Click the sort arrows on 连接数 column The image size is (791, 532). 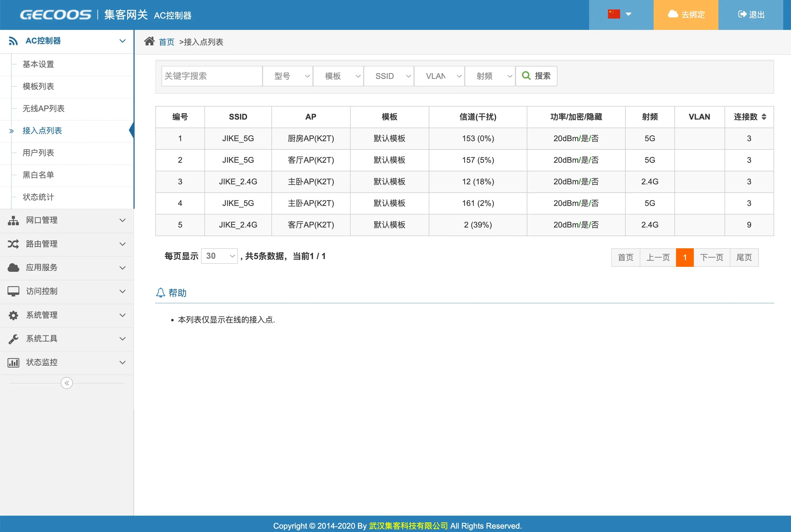[764, 117]
